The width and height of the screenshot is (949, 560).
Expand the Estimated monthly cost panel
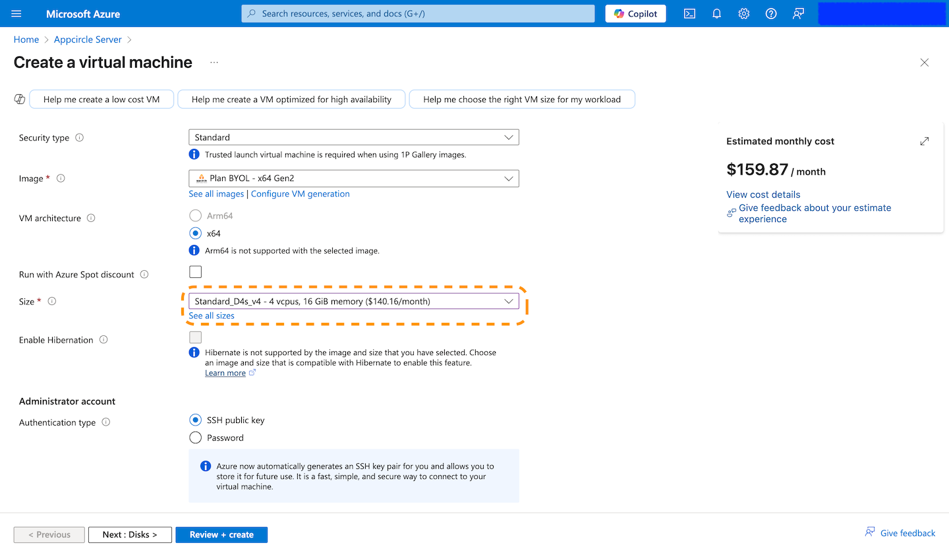coord(924,141)
